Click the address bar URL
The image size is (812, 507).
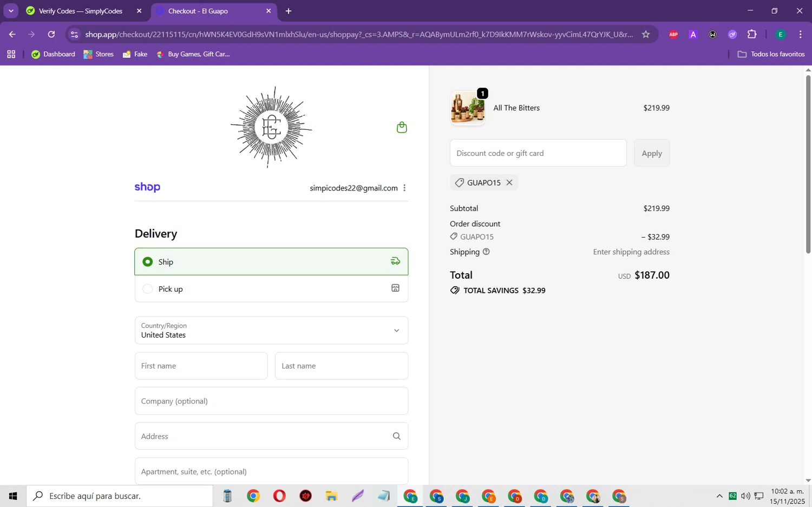359,34
